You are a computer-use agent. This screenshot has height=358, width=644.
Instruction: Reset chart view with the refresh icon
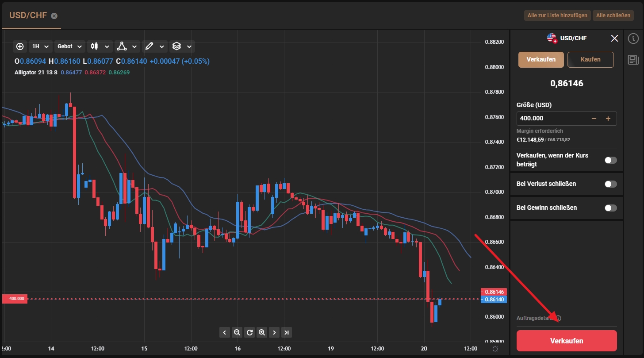[x=249, y=332]
